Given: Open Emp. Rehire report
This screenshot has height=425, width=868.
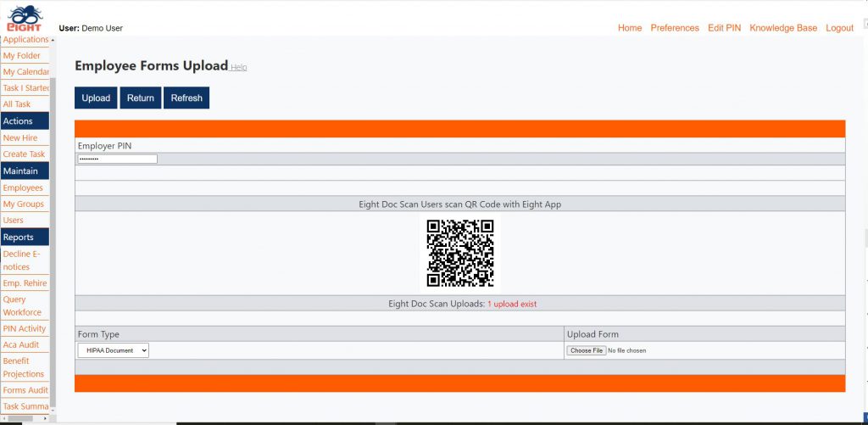Looking at the screenshot, I should pyautogui.click(x=25, y=282).
